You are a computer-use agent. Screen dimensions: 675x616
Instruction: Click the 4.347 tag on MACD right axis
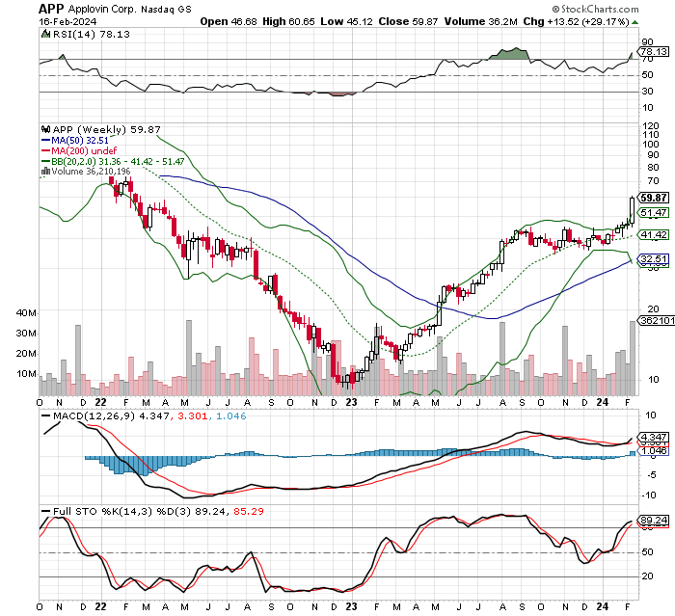(x=654, y=438)
